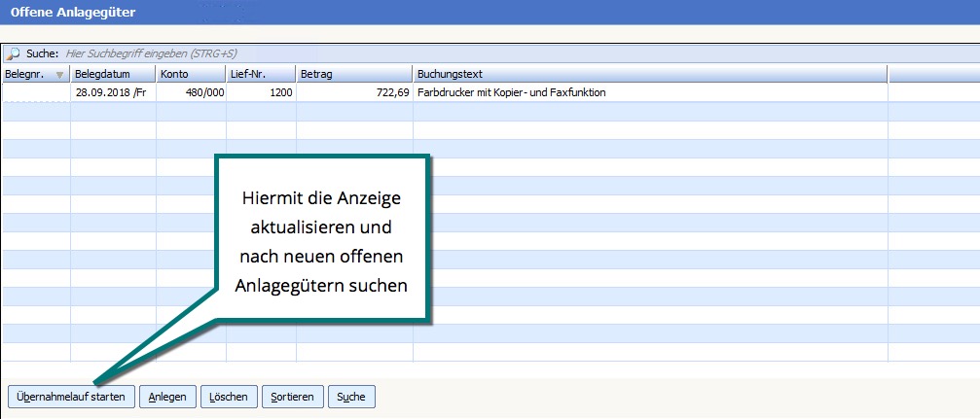Click the Löschen button

pos(229,397)
